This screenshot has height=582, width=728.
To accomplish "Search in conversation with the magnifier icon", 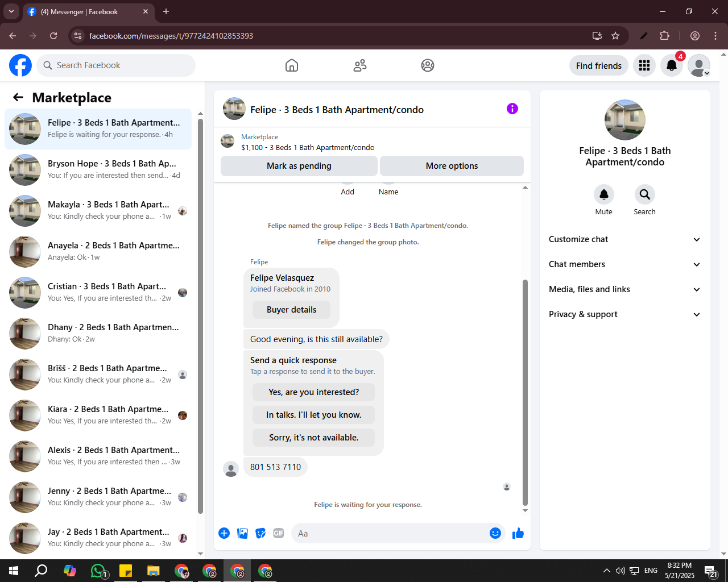I will 645,194.
